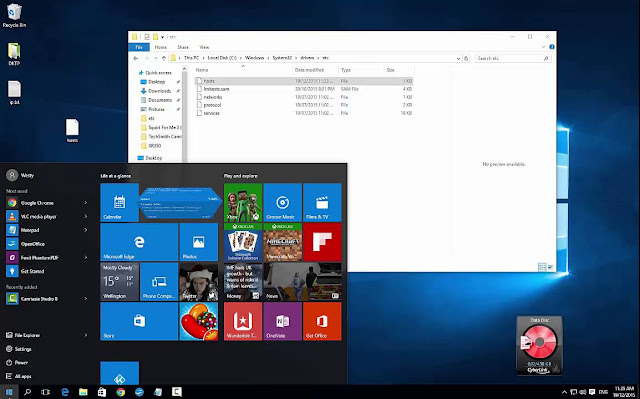Open the Twitter tile

click(199, 282)
